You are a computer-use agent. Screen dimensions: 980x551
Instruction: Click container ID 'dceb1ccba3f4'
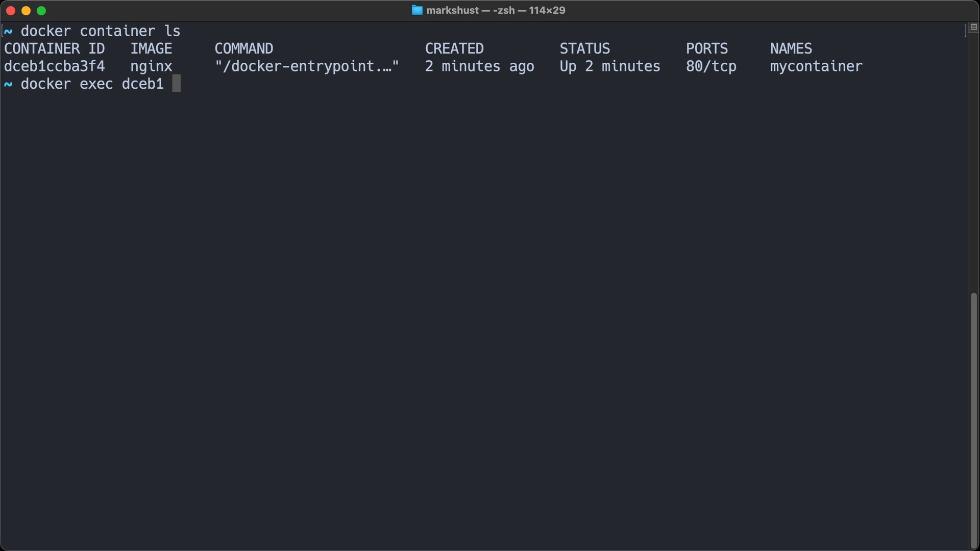click(55, 66)
